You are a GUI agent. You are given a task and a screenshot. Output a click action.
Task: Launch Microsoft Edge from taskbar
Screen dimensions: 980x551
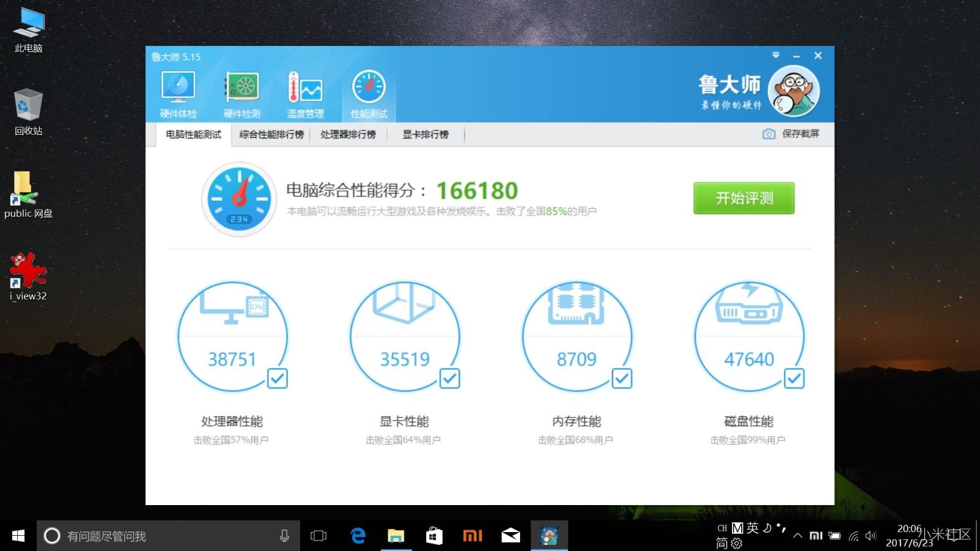click(x=358, y=536)
